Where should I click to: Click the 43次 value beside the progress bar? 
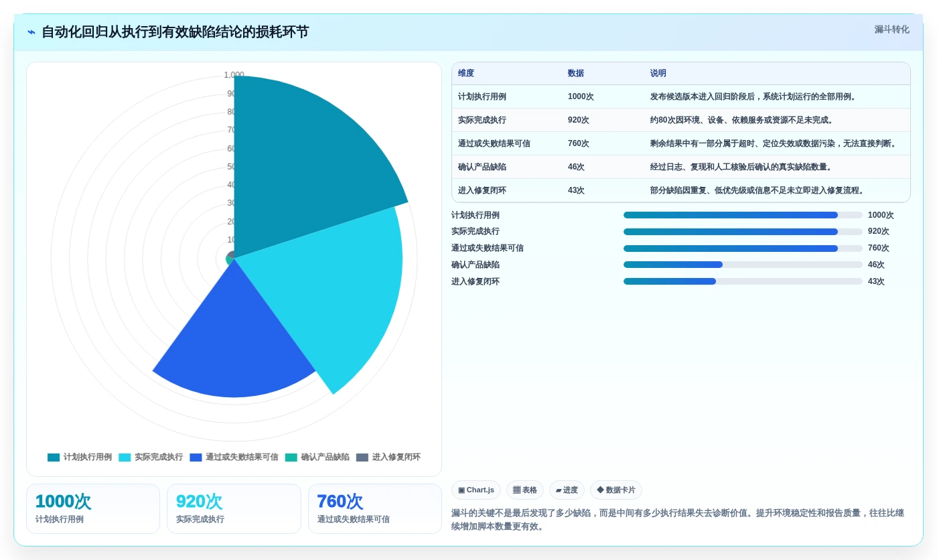[x=876, y=282]
